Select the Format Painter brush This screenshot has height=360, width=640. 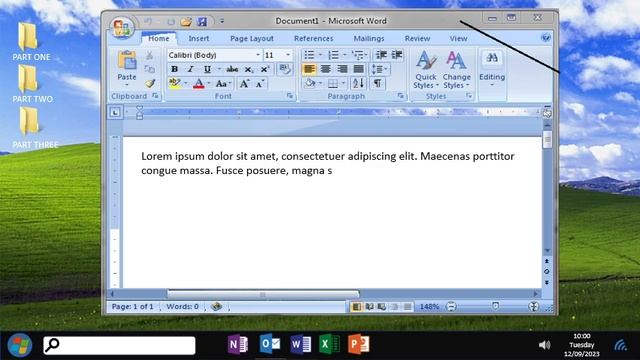coord(150,83)
